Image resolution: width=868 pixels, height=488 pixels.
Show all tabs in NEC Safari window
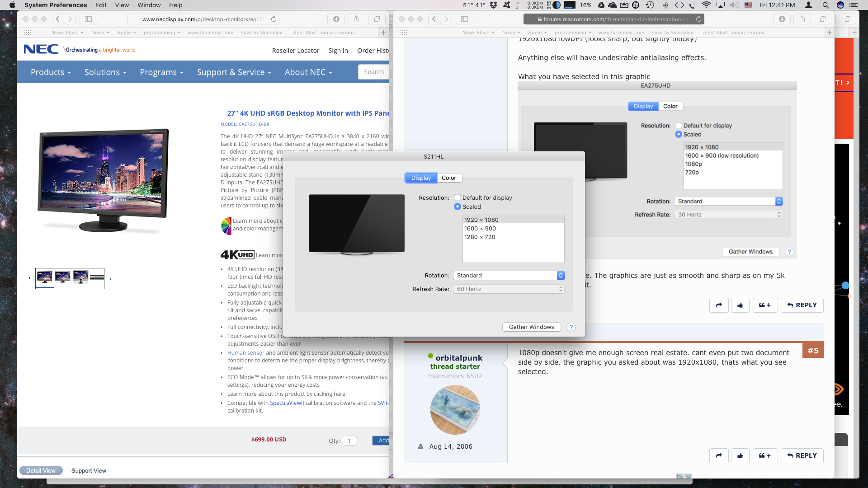click(377, 19)
